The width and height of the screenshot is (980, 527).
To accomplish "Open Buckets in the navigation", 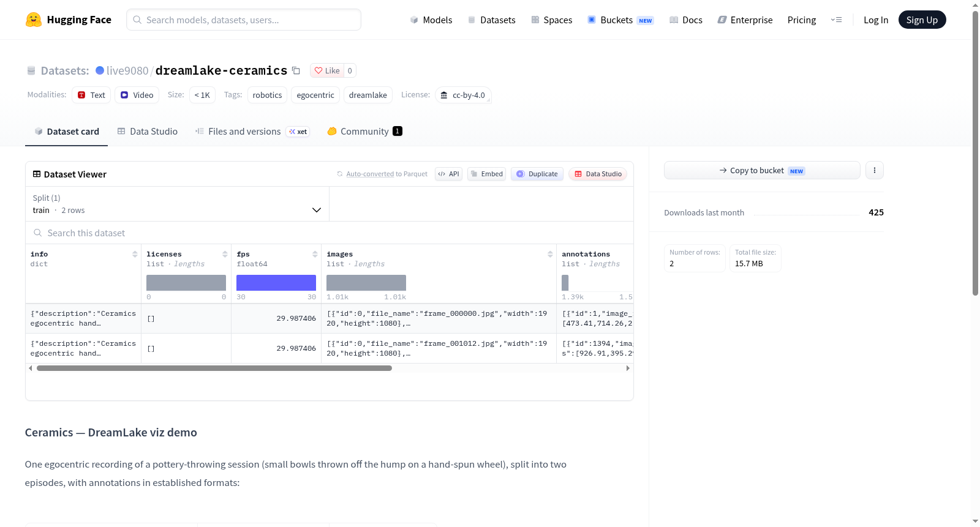I will point(620,20).
